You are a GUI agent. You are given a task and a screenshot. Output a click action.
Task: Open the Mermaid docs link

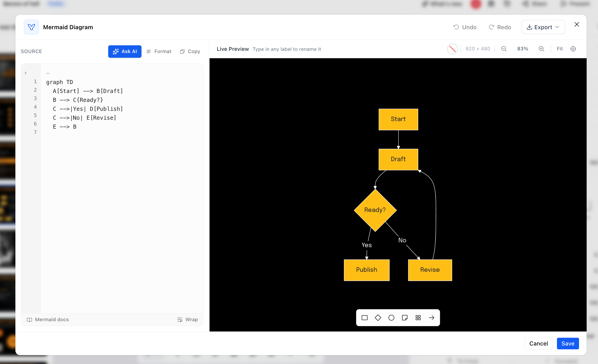coord(48,319)
